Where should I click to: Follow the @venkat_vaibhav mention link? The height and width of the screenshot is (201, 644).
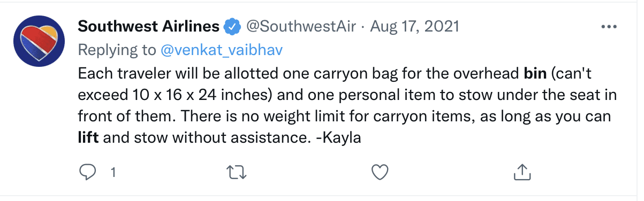[x=222, y=50]
